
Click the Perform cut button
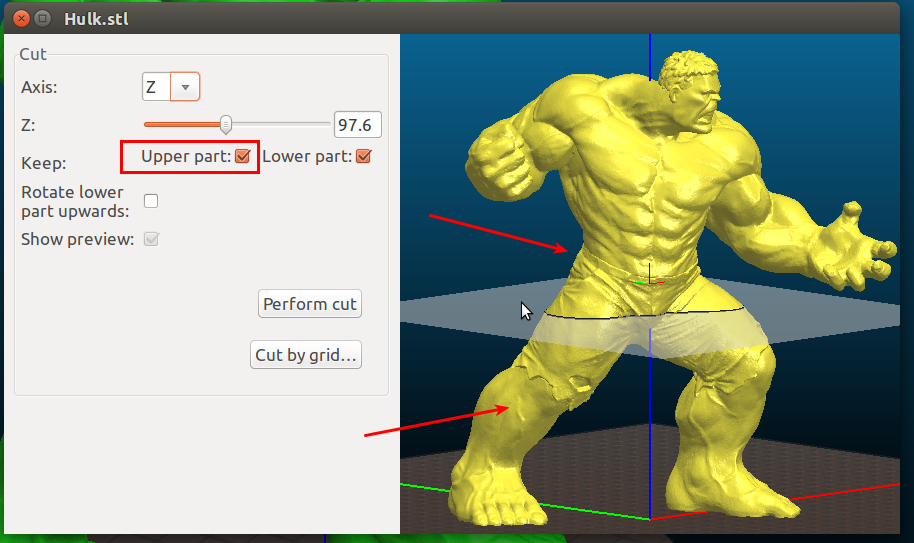pos(310,304)
